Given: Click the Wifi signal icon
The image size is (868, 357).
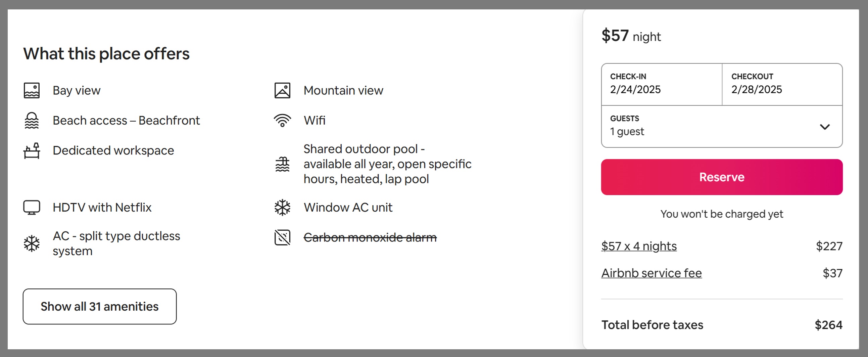Looking at the screenshot, I should pos(282,120).
